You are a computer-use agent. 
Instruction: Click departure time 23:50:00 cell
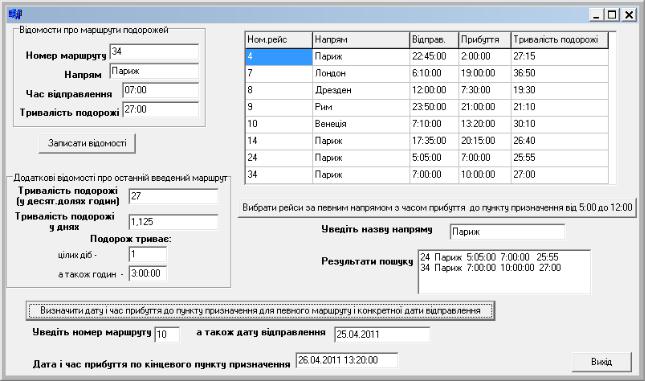tap(434, 107)
